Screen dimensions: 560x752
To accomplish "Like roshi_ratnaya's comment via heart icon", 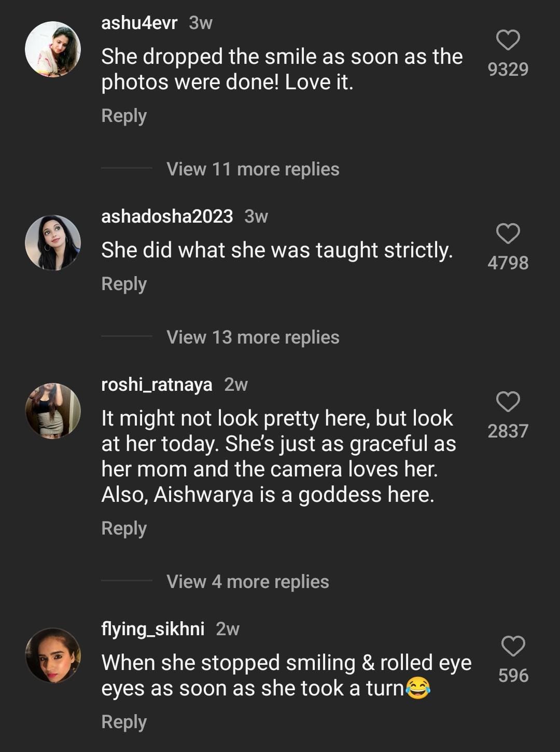I will click(x=508, y=402).
